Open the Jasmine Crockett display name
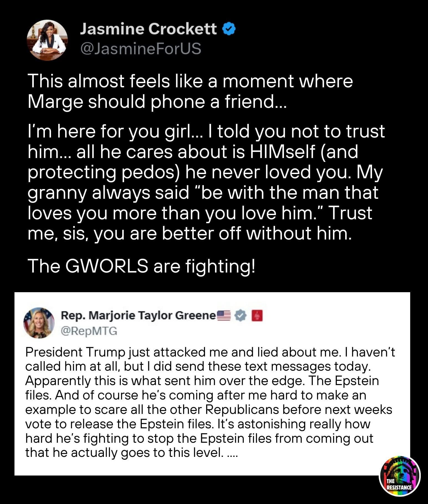Image resolution: width=428 pixels, height=504 pixels. [x=148, y=29]
